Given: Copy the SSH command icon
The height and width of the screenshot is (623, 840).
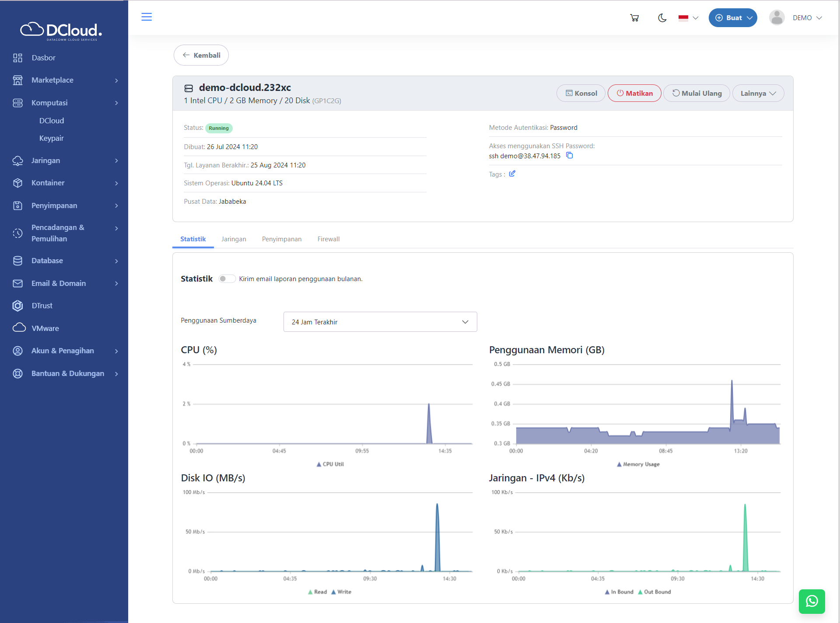Looking at the screenshot, I should click(570, 156).
